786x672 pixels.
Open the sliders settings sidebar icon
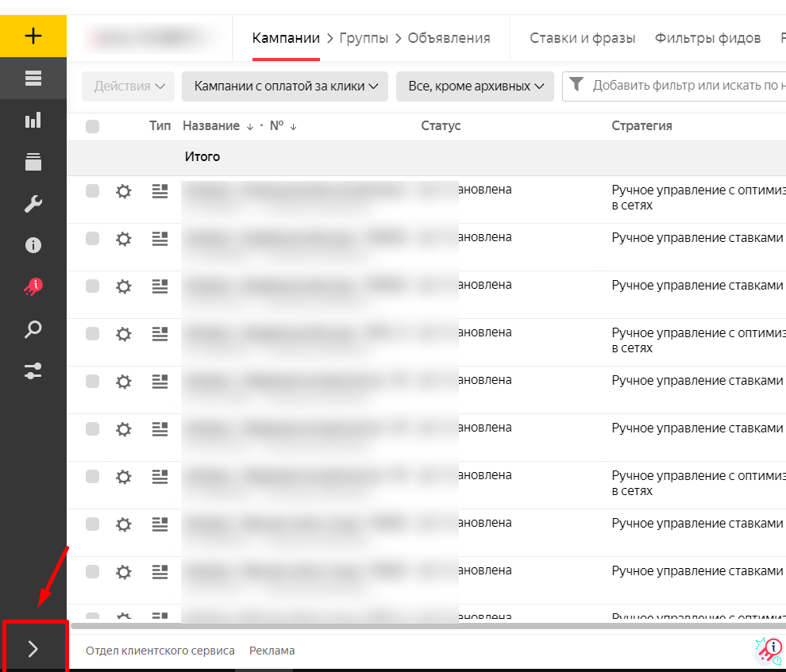coord(33,371)
